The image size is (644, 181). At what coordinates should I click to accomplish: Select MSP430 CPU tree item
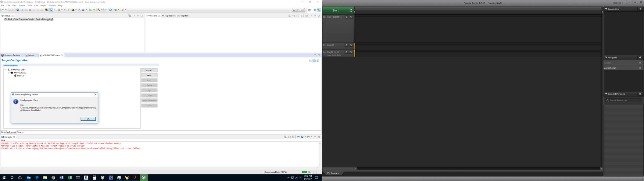pos(19,76)
